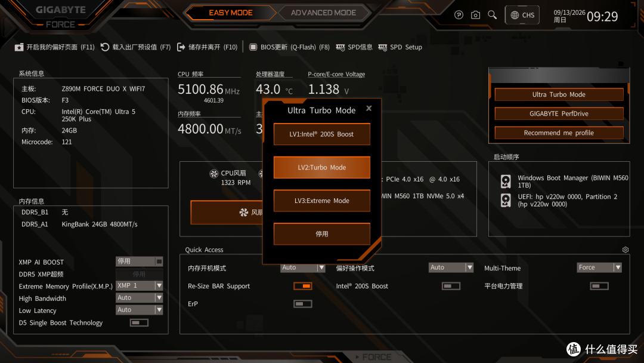Open the High Bandwidth Auto dropdown
The width and height of the screenshot is (644, 363).
139,298
